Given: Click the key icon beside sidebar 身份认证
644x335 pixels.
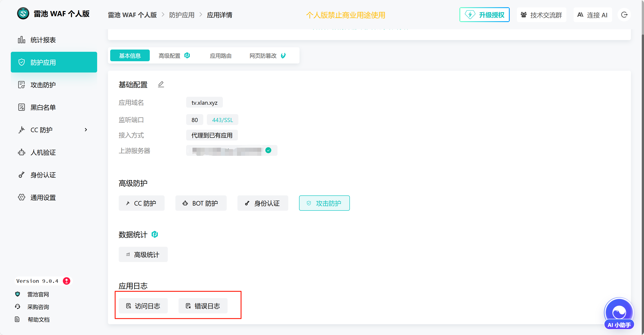Looking at the screenshot, I should tap(22, 175).
